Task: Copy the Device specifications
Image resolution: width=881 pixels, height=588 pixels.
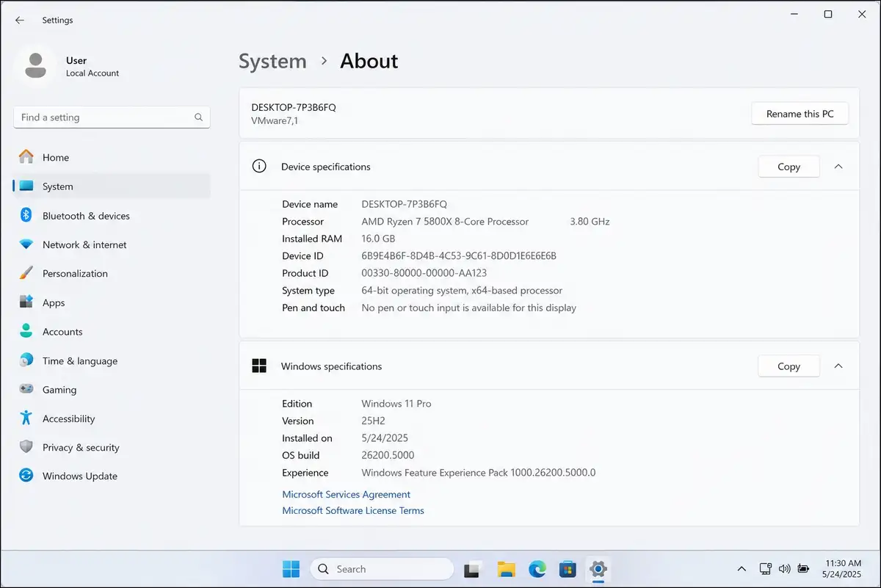Action: tap(788, 167)
